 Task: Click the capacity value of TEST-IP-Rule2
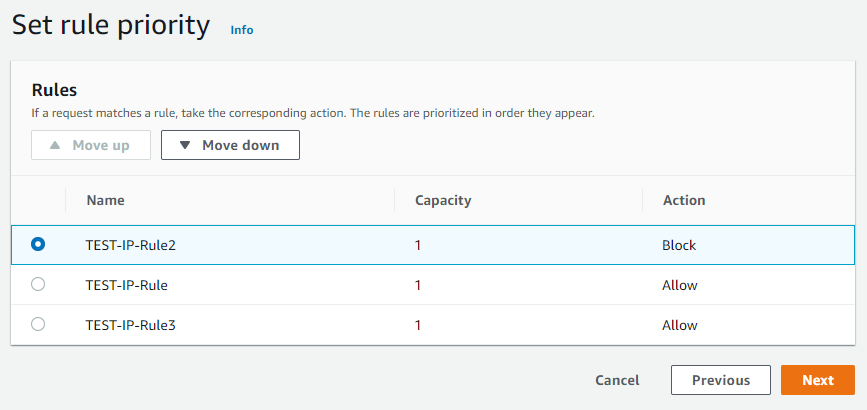(418, 244)
